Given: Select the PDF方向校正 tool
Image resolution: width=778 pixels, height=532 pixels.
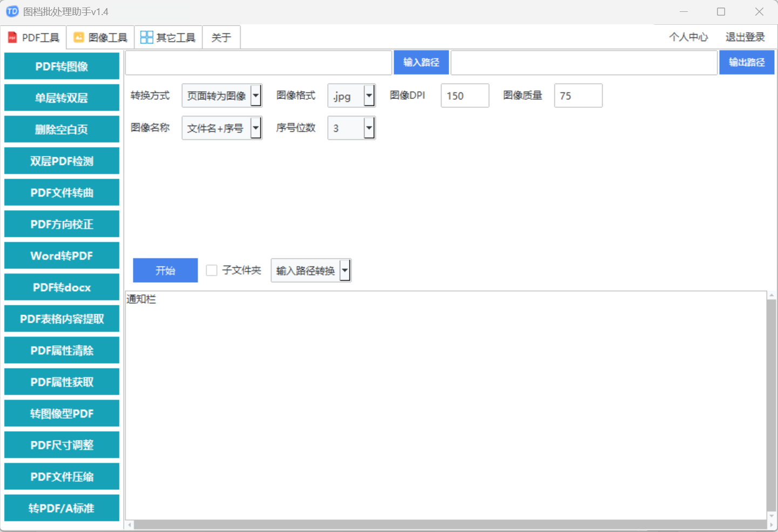Looking at the screenshot, I should tap(62, 224).
